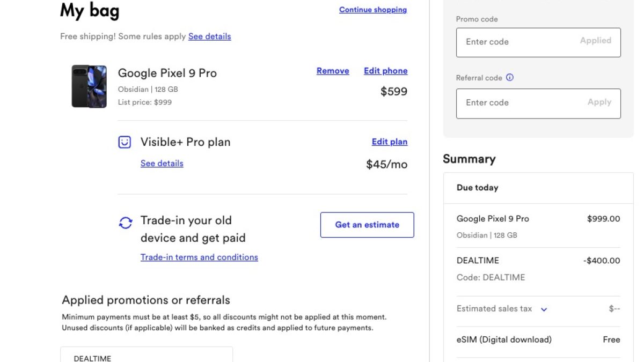Open Trade-in terms and conditions link
The image size is (644, 362).
click(199, 257)
